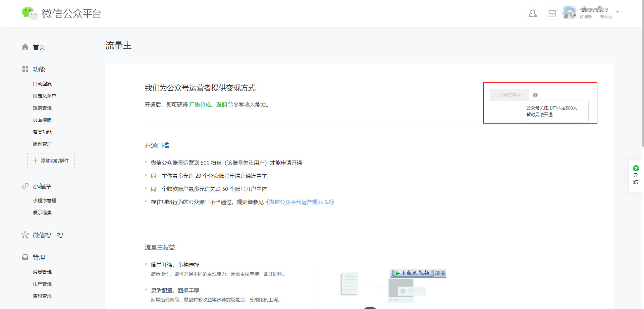Viewport: 644px width, 309px height.
Task: Click the 流量主 page title
Action: click(x=118, y=46)
